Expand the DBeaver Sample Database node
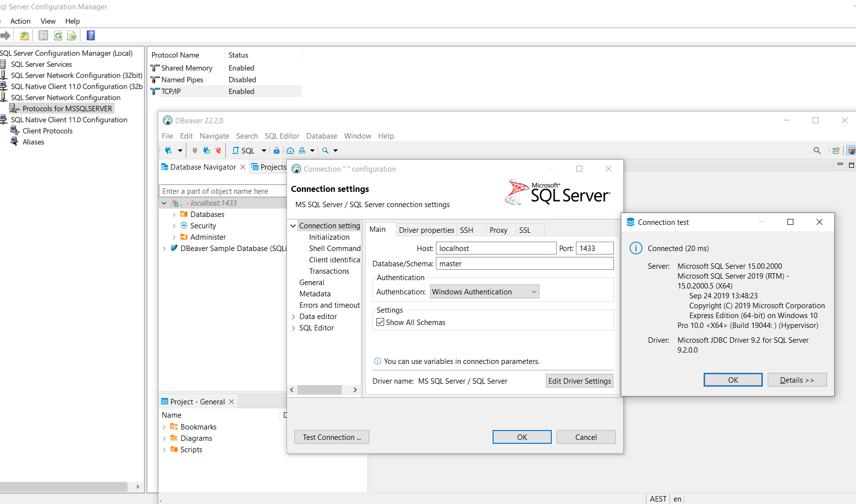The height and width of the screenshot is (504, 856). [x=164, y=249]
